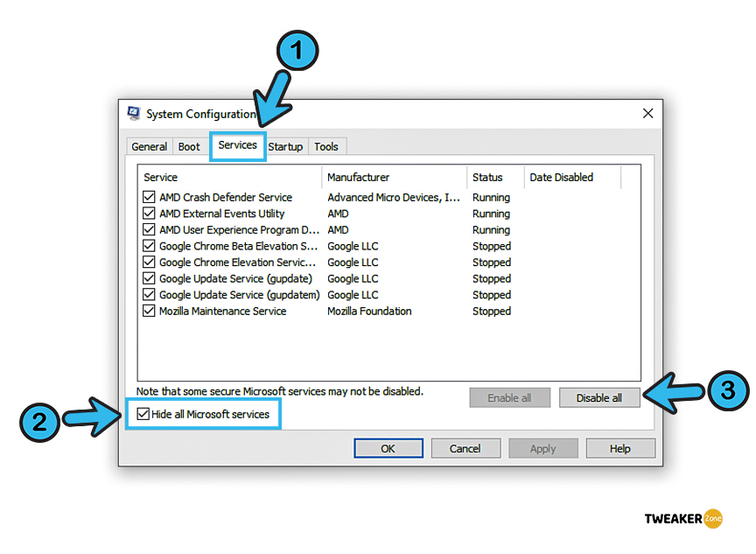Viewport: 756px width, 554px height.
Task: Sort list by Status column header
Action: pyautogui.click(x=495, y=177)
